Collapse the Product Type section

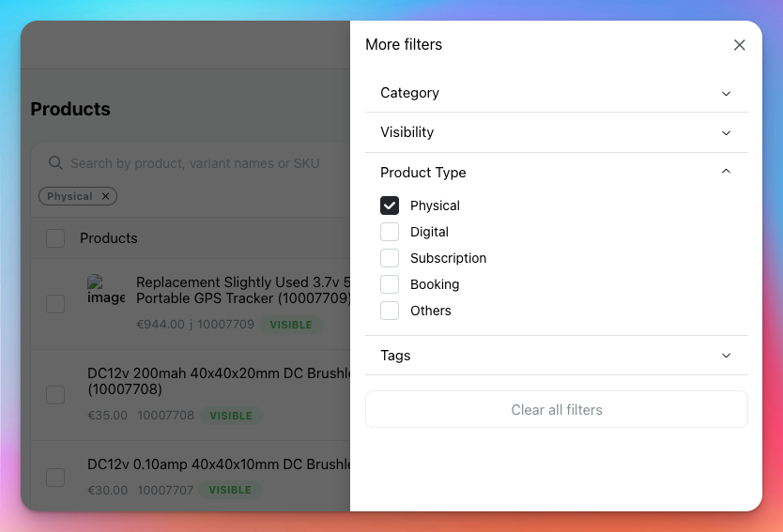pyautogui.click(x=557, y=173)
